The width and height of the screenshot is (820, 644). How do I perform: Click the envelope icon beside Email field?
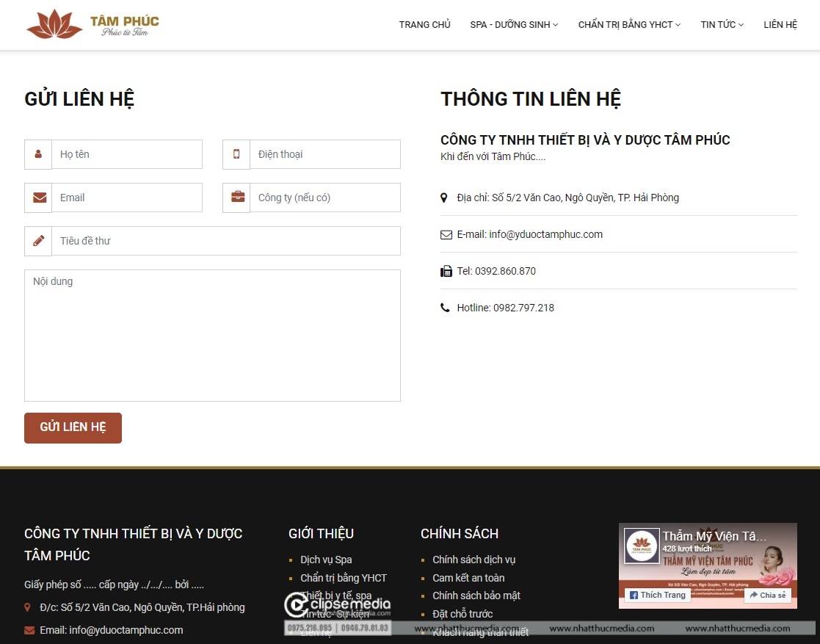pyautogui.click(x=37, y=198)
